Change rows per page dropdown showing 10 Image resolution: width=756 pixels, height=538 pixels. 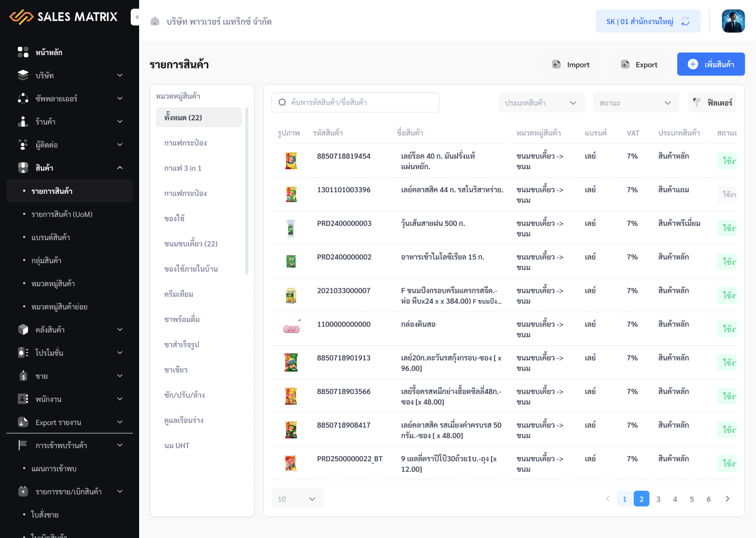pos(297,499)
